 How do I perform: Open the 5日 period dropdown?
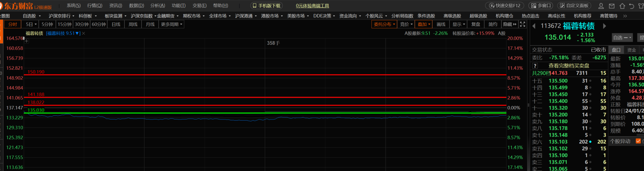click(31, 24)
